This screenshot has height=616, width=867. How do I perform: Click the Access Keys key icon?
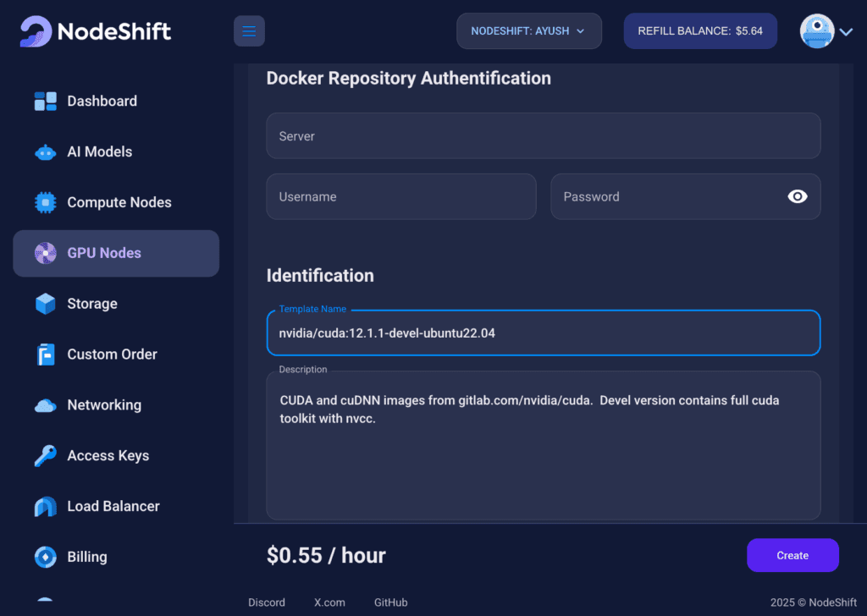[46, 456]
